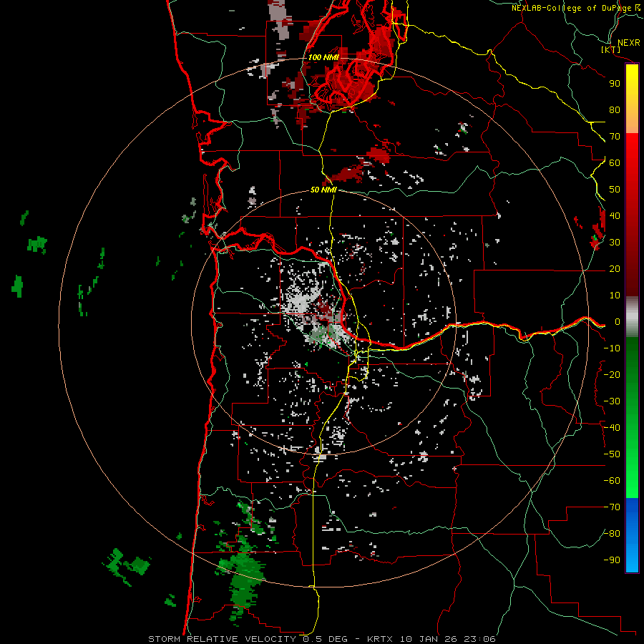Pick the blue bottom segment of color bar
The height and width of the screenshot is (644, 644).
coord(632,535)
